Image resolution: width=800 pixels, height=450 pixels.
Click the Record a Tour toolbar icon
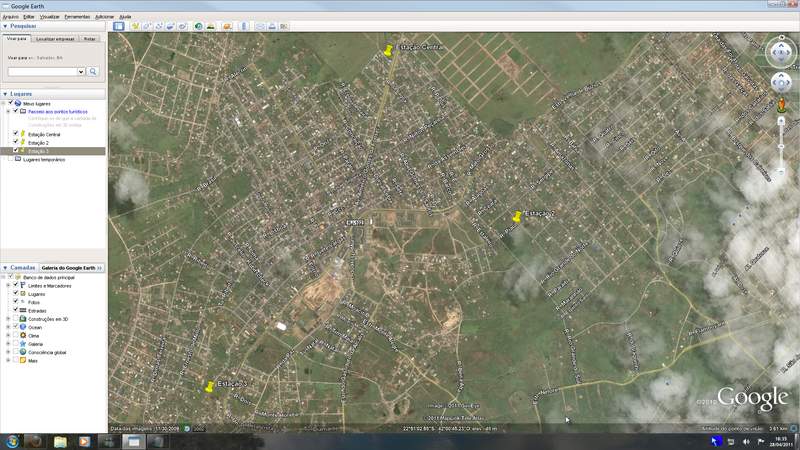click(x=182, y=26)
